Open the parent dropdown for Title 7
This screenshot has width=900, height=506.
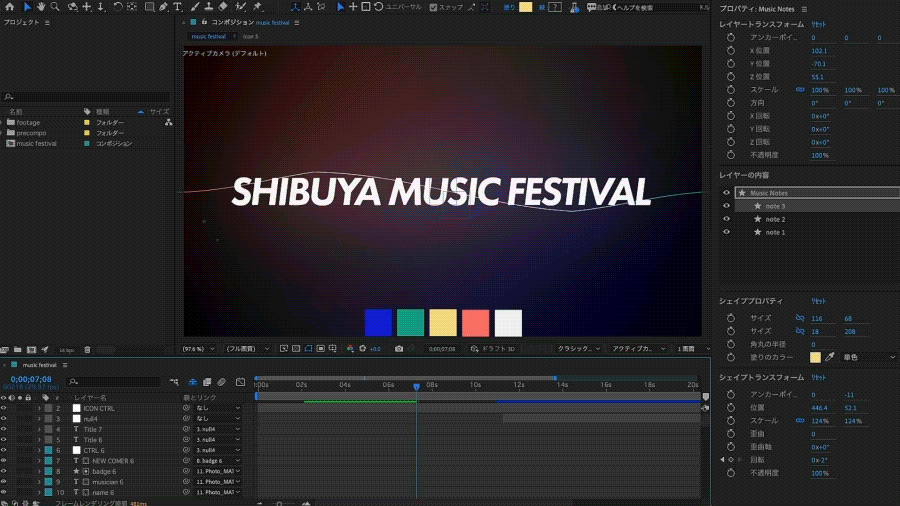coord(218,429)
